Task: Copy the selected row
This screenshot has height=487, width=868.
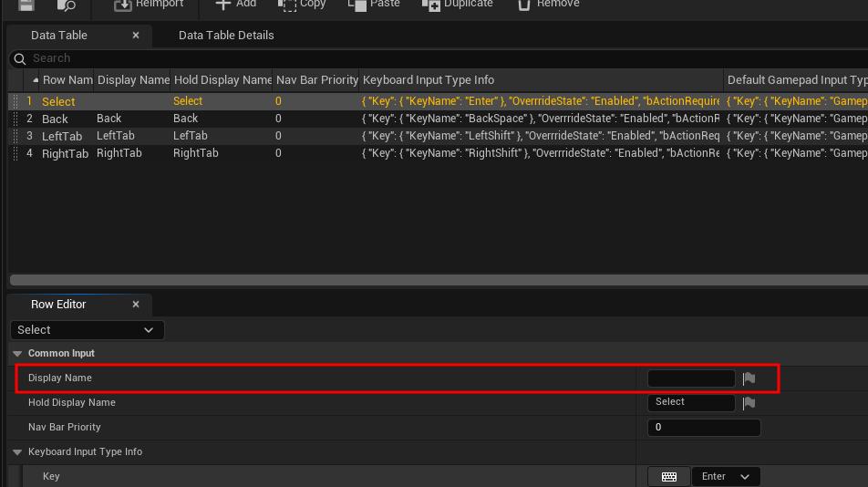Action: [302, 5]
